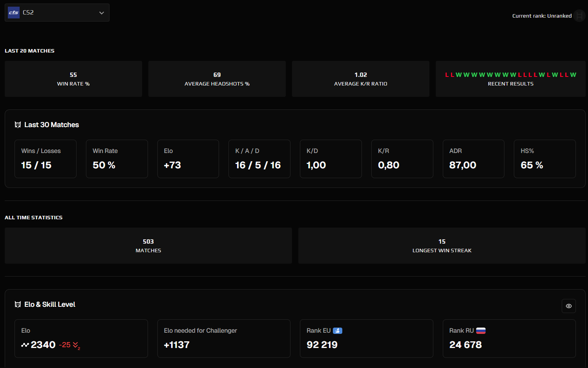Toggle the eye icon in Elo & Skill Level

pos(569,306)
